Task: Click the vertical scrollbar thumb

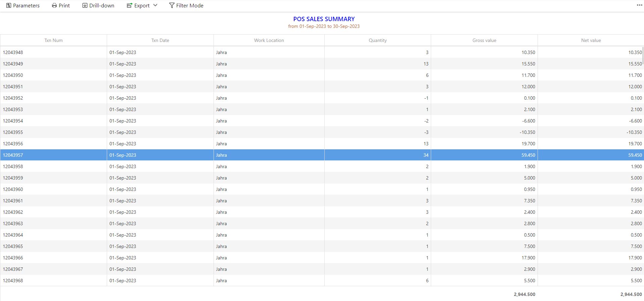Action: pos(643,55)
